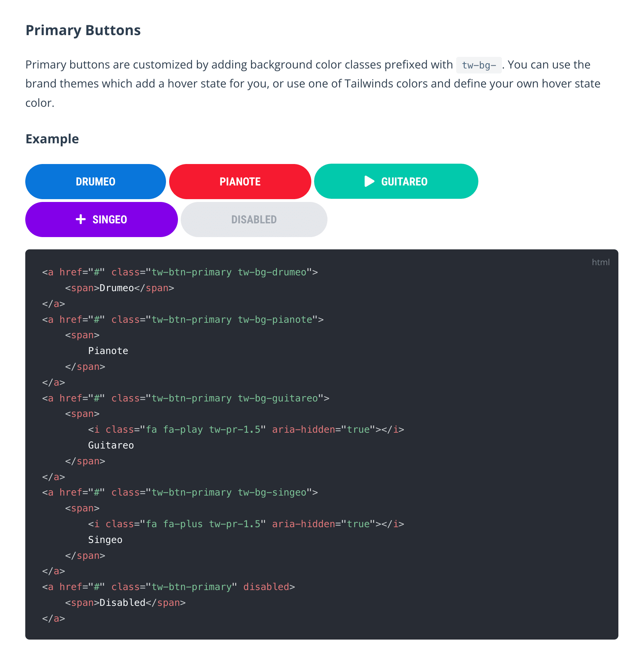The image size is (644, 648).
Task: Click the red PIANOTE button
Action: 240,182
